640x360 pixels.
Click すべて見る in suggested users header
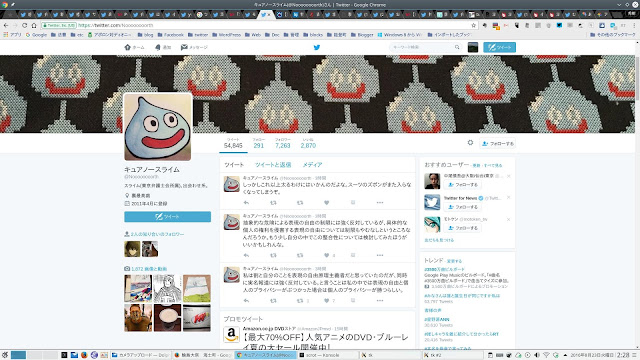coord(493,166)
